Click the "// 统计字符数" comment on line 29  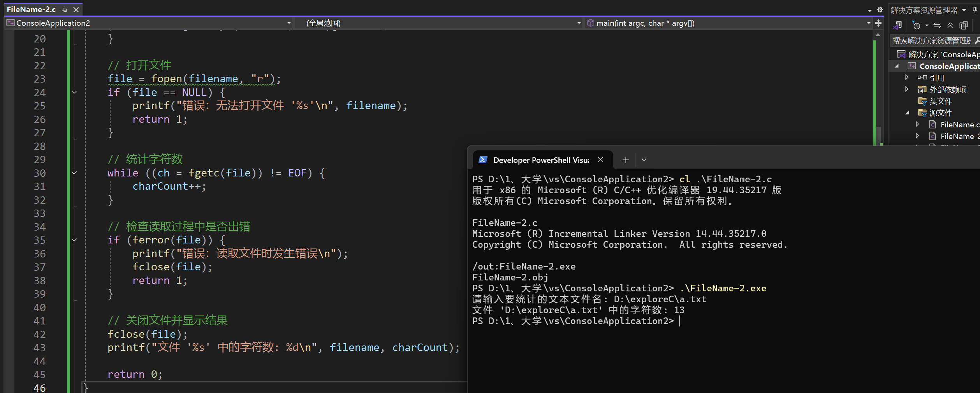tap(145, 159)
